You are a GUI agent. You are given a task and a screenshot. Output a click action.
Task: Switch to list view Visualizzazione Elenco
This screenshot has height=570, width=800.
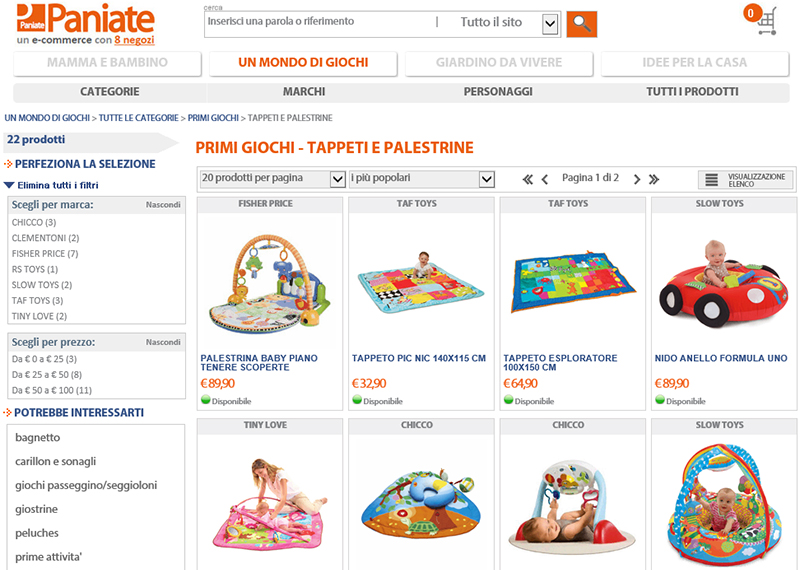click(745, 180)
